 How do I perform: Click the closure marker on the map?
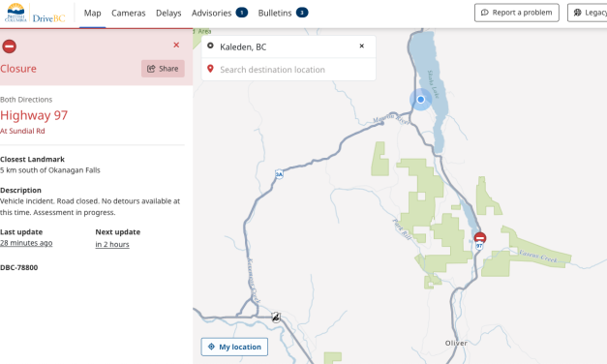pyautogui.click(x=480, y=238)
